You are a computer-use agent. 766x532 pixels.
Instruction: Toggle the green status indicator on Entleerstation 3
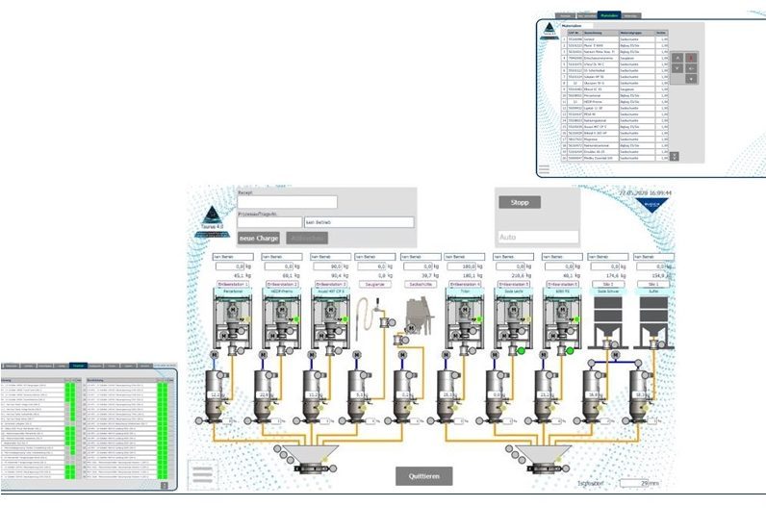345,319
